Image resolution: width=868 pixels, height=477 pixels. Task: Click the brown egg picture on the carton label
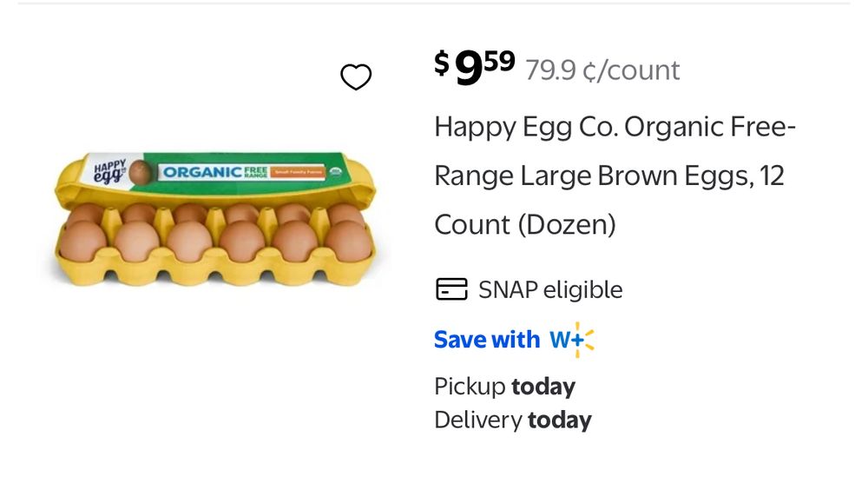click(141, 172)
